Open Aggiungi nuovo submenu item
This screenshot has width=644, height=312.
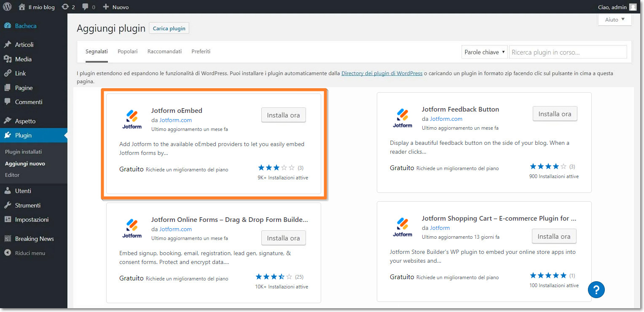pyautogui.click(x=25, y=163)
